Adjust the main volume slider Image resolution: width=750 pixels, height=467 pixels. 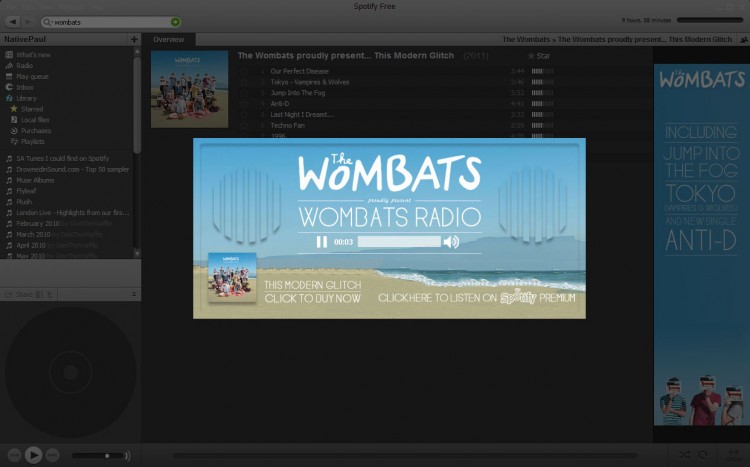98,456
